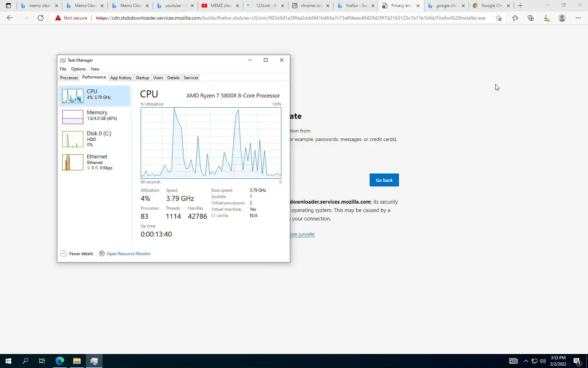Open File Explorer from the taskbar
Image resolution: width=588 pixels, height=368 pixels.
[x=77, y=361]
